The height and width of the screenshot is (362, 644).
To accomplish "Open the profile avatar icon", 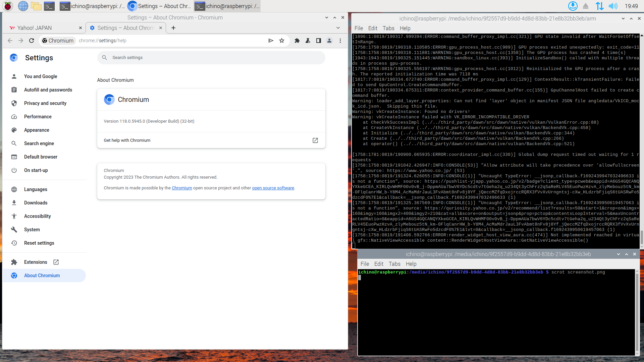I will click(329, 41).
